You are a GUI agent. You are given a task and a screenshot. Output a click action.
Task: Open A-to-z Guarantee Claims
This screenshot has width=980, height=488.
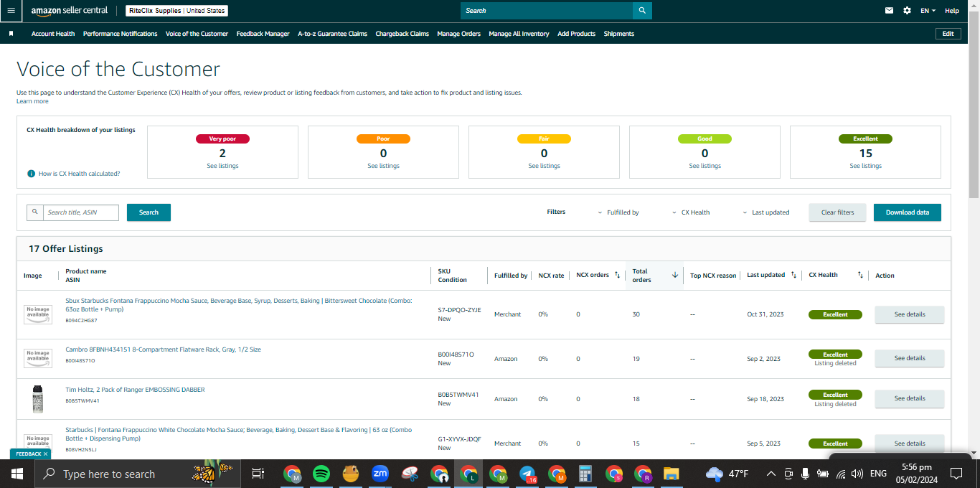pos(332,34)
